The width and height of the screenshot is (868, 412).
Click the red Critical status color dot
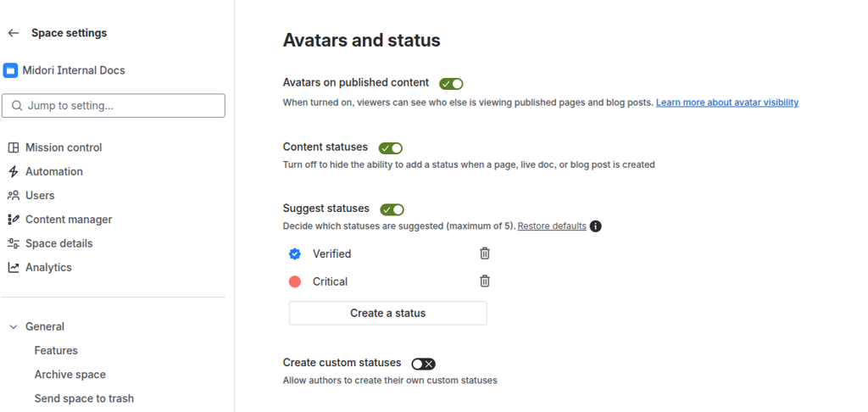pos(295,281)
